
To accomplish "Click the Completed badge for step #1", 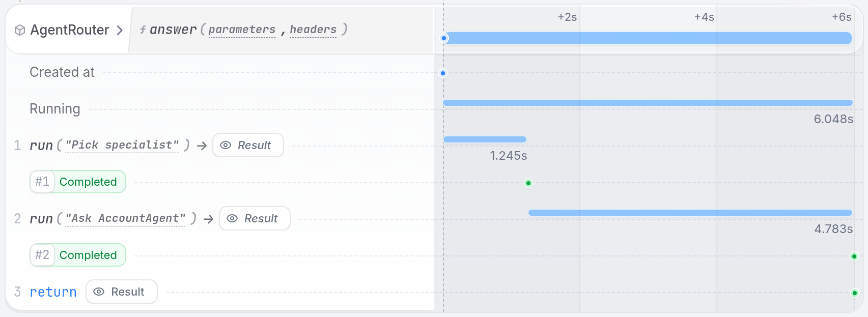I will [89, 182].
